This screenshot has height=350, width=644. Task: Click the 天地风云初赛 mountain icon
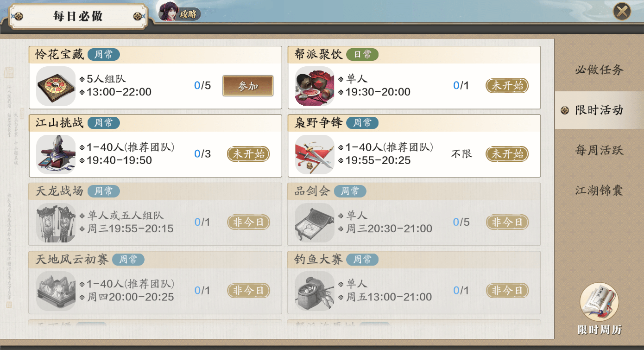56,291
